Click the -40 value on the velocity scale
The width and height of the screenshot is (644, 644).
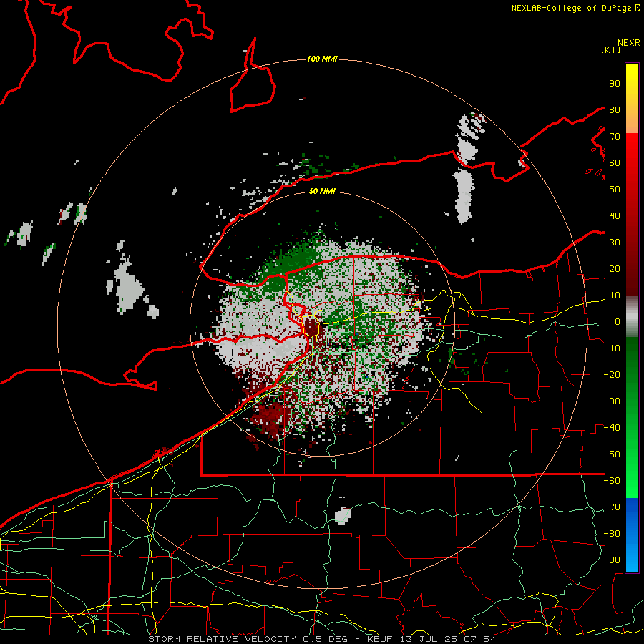pyautogui.click(x=612, y=428)
